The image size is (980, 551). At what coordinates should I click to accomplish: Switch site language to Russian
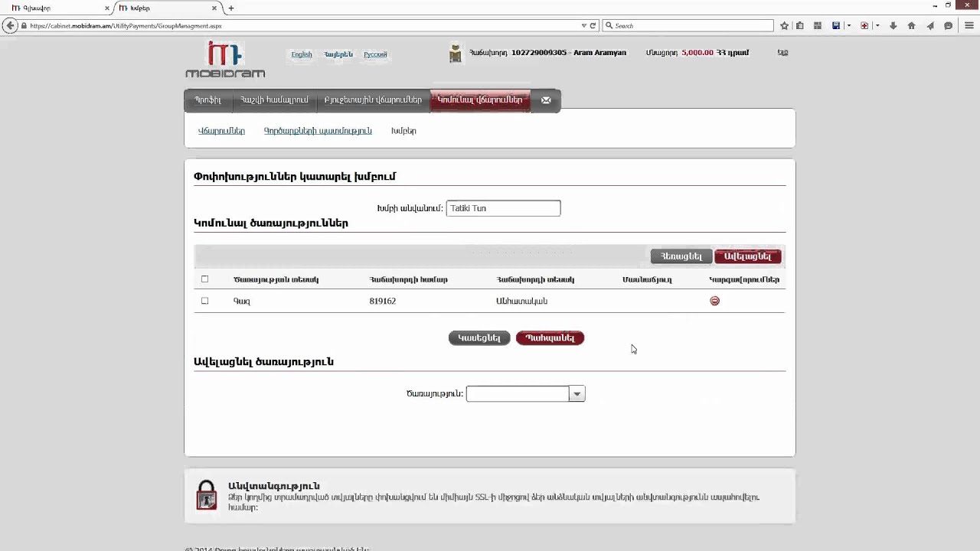tap(375, 54)
